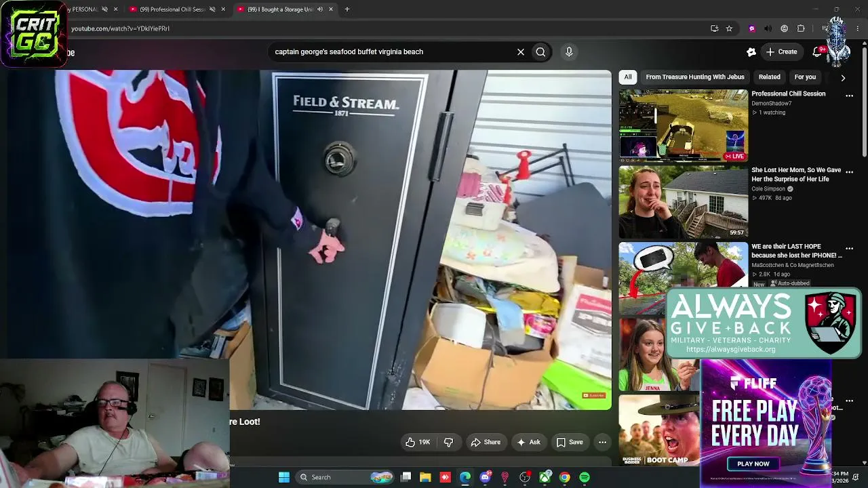Screen dimensions: 868x488
Task: Open the red AnyDesk icon on taskbar
Action: point(445,477)
